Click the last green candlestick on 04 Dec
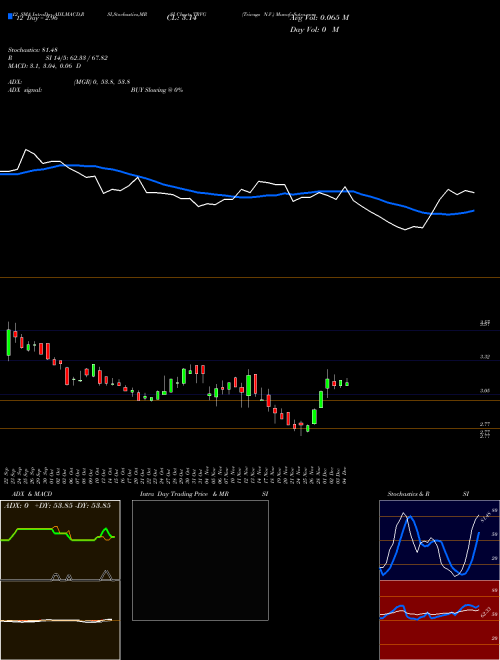Image resolution: width=500 pixels, height=660 pixels. (347, 383)
